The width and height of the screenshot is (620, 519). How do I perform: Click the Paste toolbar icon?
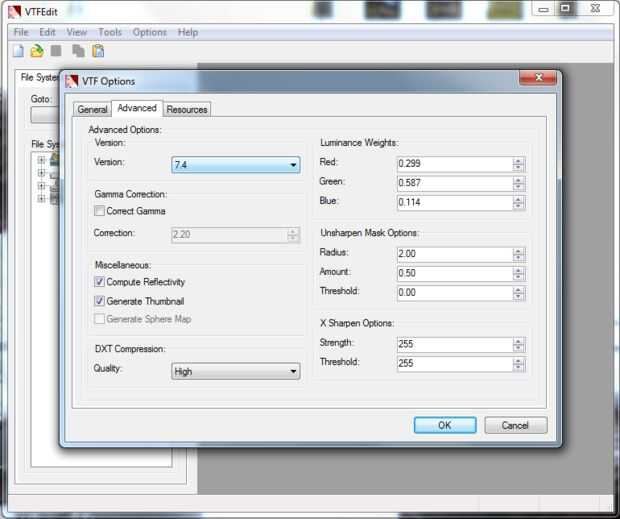98,51
